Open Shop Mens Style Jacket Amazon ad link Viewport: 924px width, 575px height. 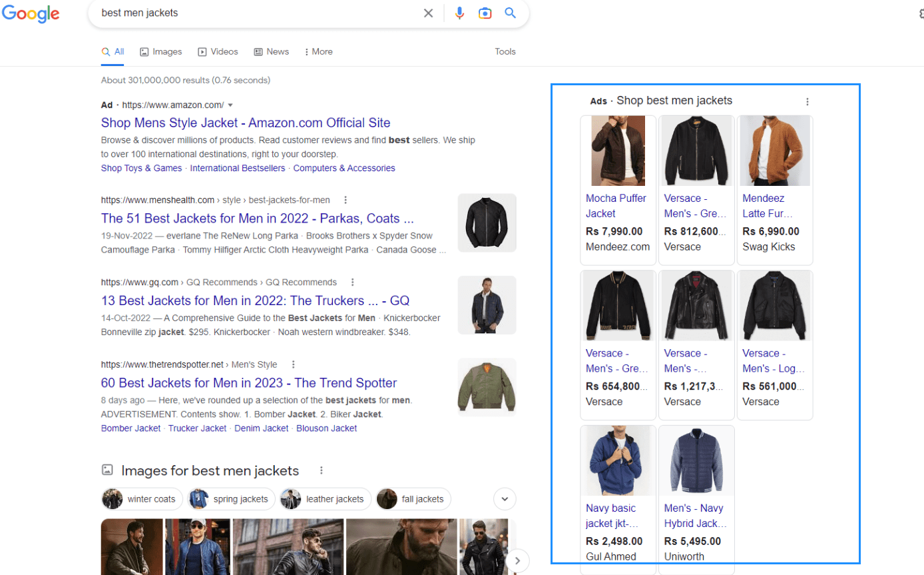click(x=246, y=123)
